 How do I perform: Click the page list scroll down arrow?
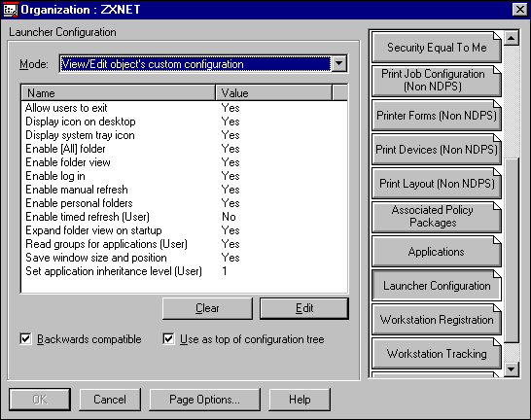point(511,368)
